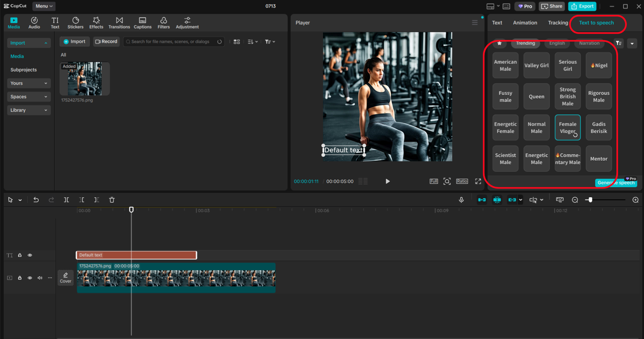Open the Menu dropdown in the title bar
The image size is (644, 339).
(44, 6)
